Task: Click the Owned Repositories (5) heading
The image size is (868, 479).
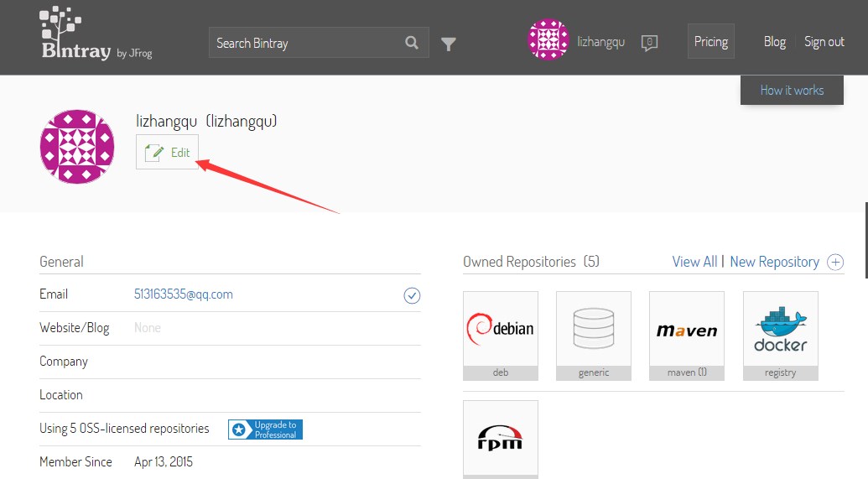Action: (x=531, y=262)
